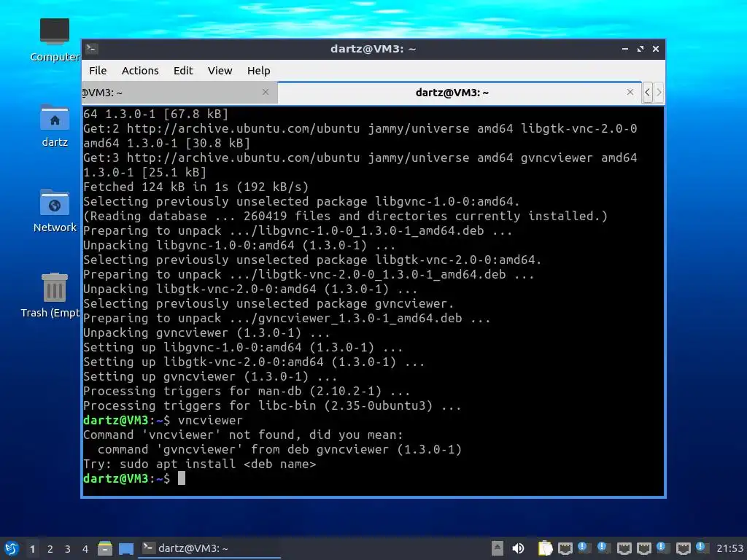Click the terminal window title 'dartz@VM3: ~'
This screenshot has width=747, height=560.
pyautogui.click(x=373, y=49)
